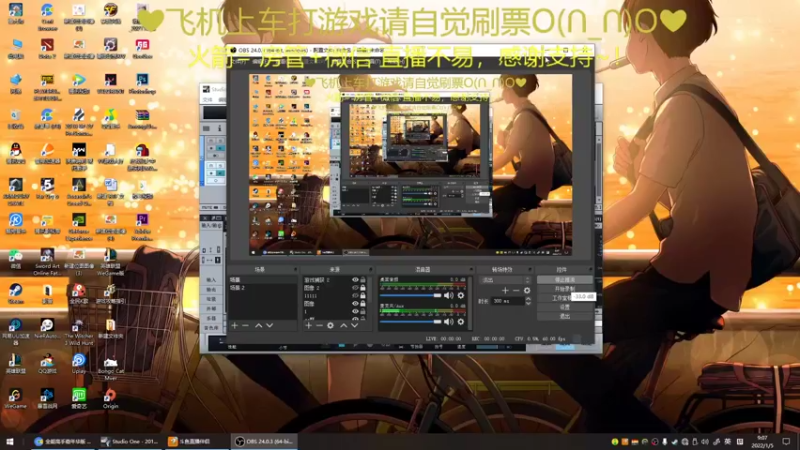This screenshot has width=800, height=450.
Task: Mute desktop audio speaker icon in mixer
Action: pyautogui.click(x=448, y=295)
